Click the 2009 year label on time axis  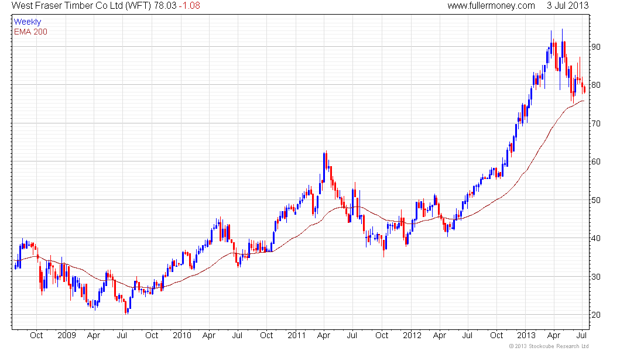[67, 335]
